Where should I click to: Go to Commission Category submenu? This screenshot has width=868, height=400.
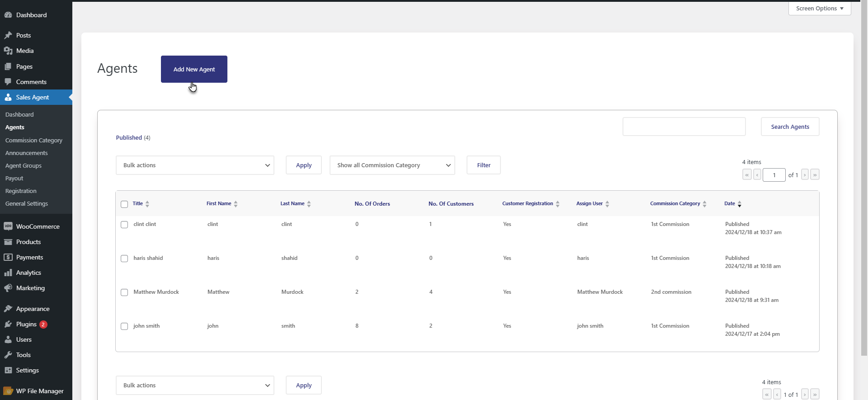pyautogui.click(x=34, y=141)
